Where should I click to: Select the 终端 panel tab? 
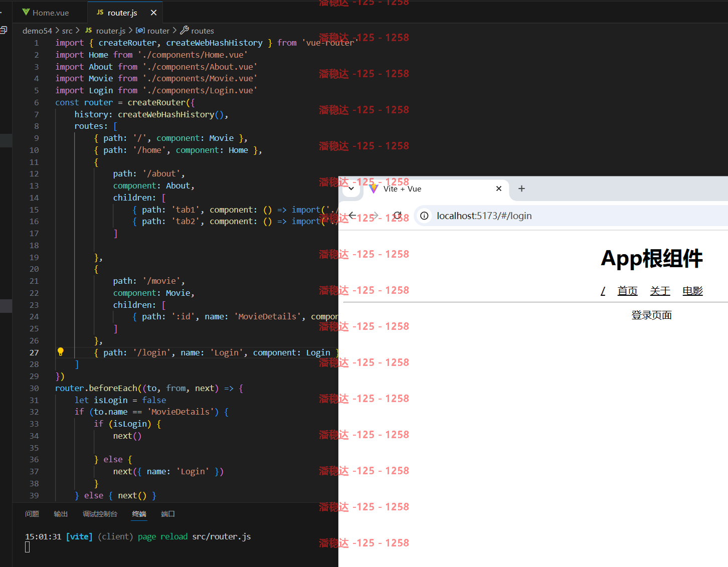coord(139,514)
